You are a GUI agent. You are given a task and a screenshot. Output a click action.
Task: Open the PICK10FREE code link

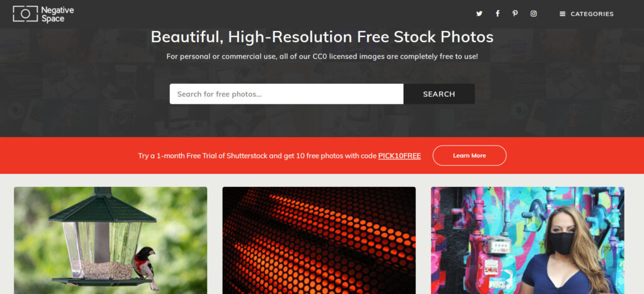click(399, 156)
